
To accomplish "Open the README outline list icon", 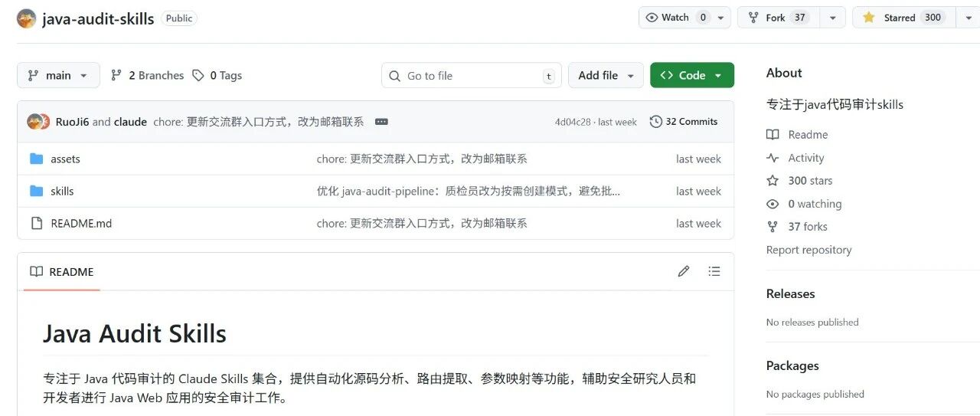I will (x=714, y=271).
